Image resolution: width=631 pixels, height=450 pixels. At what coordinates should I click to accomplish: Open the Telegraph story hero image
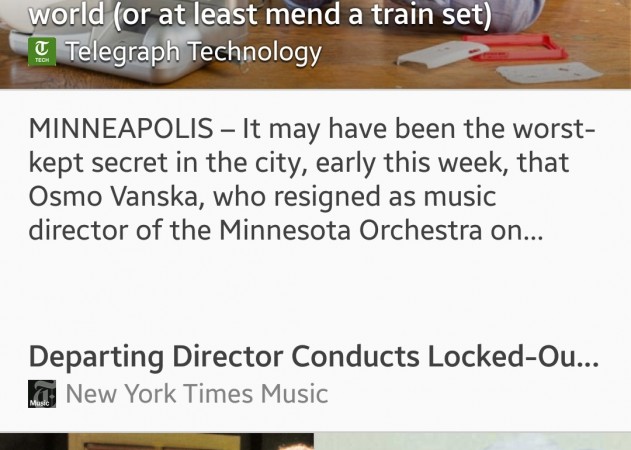tap(316, 44)
